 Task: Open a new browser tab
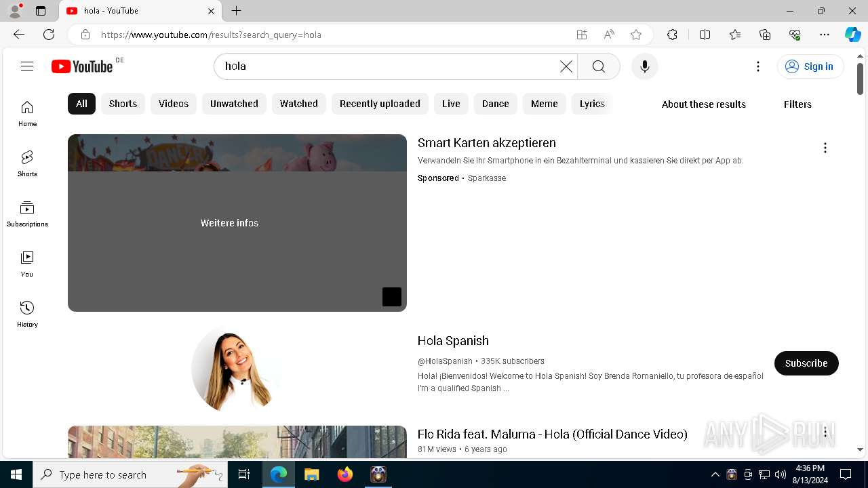click(x=236, y=11)
